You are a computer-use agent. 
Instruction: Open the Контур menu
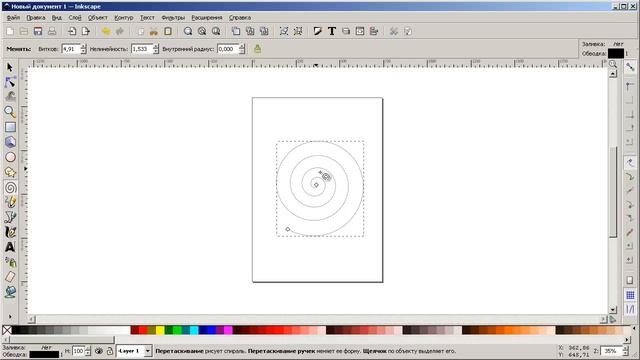124,18
